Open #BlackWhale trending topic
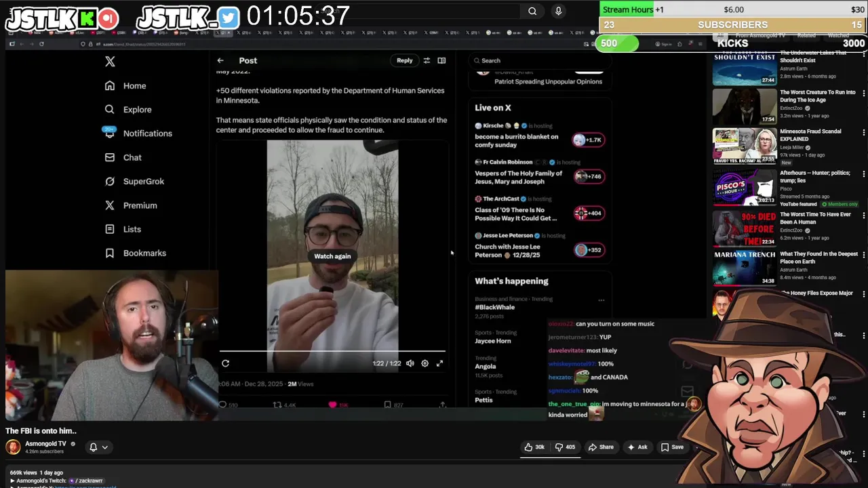The height and width of the screenshot is (488, 868). 494,307
